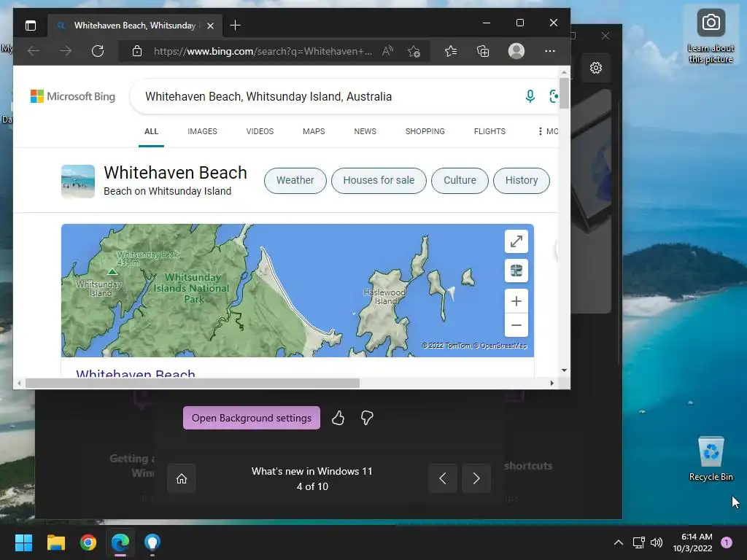747x560 pixels.
Task: Close the Whitehaven Beach tab
Action: tap(210, 26)
